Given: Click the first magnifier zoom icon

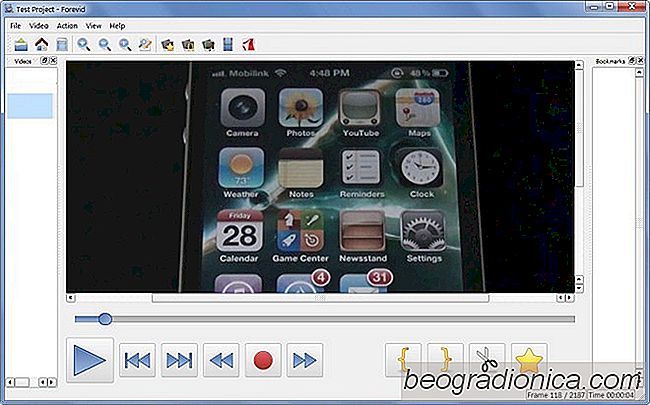Looking at the screenshot, I should 84,44.
